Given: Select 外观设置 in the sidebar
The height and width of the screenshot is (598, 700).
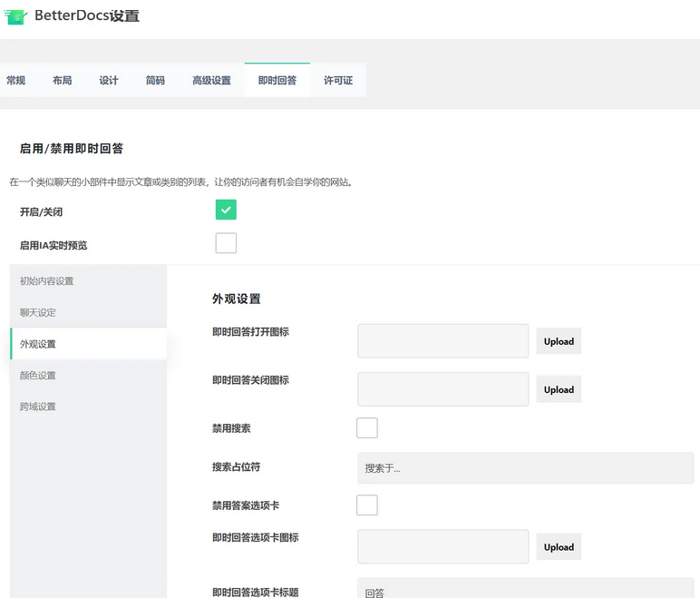Looking at the screenshot, I should click(x=88, y=344).
